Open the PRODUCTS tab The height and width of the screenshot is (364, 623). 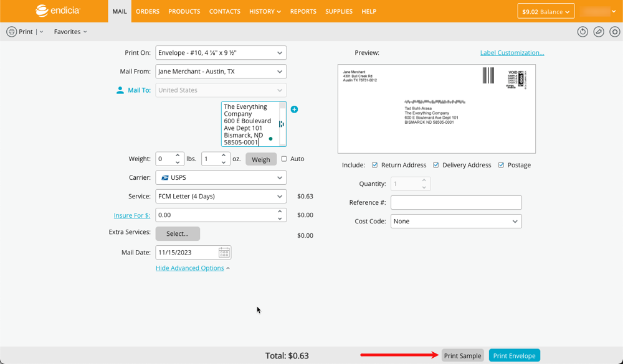[184, 11]
